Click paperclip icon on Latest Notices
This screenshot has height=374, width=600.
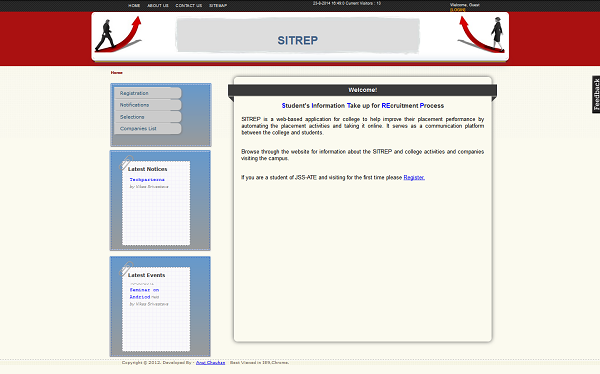tap(126, 163)
